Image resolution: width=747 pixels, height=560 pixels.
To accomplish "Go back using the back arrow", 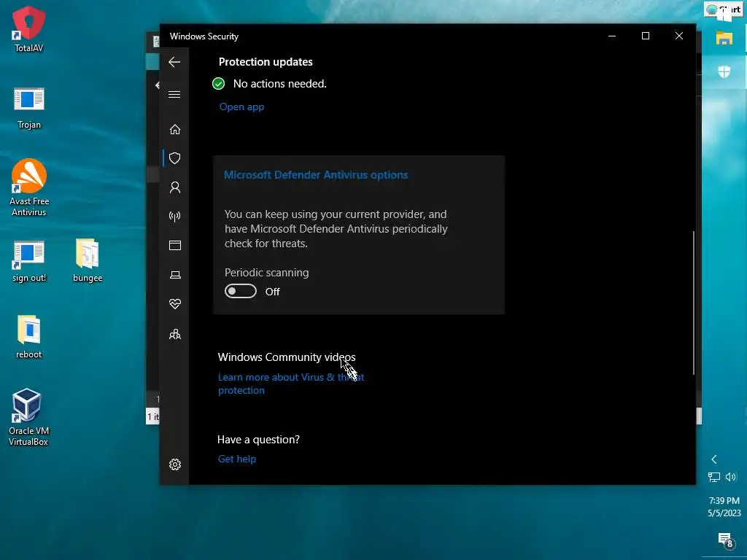I will (174, 62).
